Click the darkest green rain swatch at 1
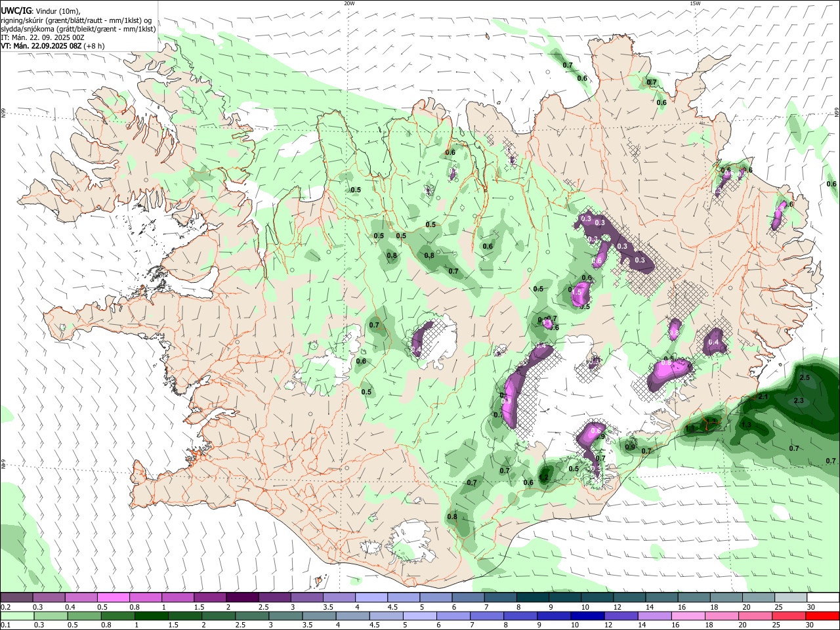 tap(151, 616)
